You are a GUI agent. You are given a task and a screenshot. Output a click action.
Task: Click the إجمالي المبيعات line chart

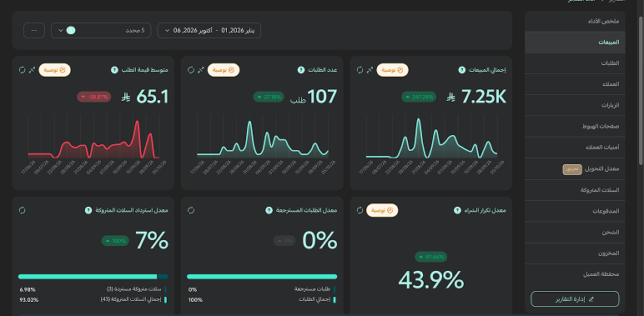[x=431, y=138]
